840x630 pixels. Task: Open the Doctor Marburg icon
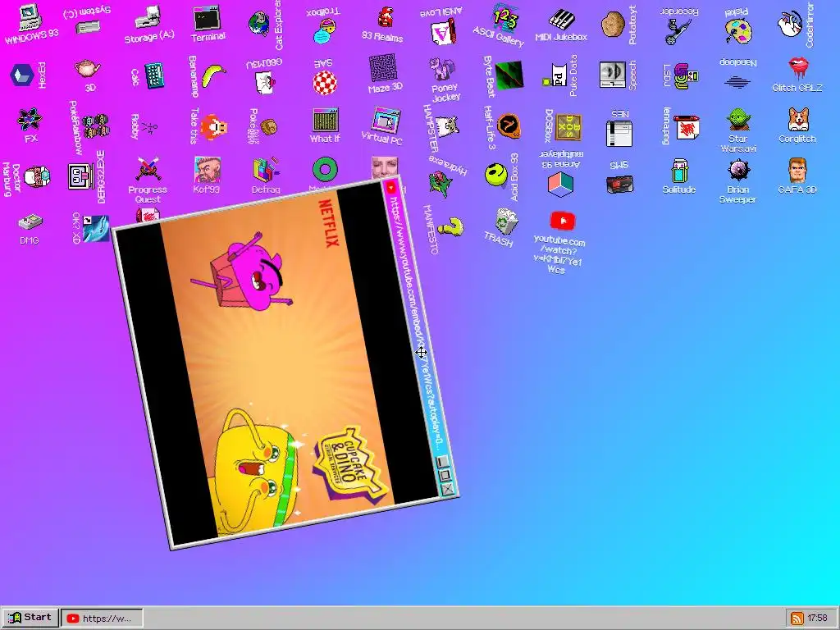pos(37,177)
